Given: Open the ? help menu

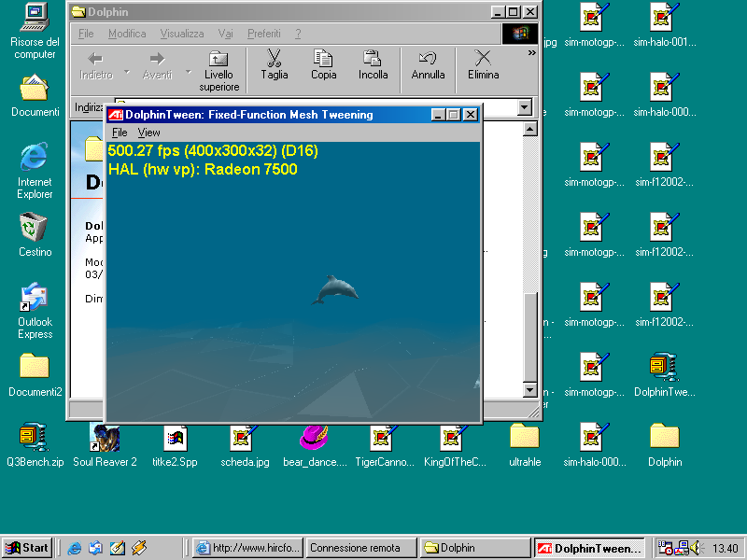Looking at the screenshot, I should point(298,34).
